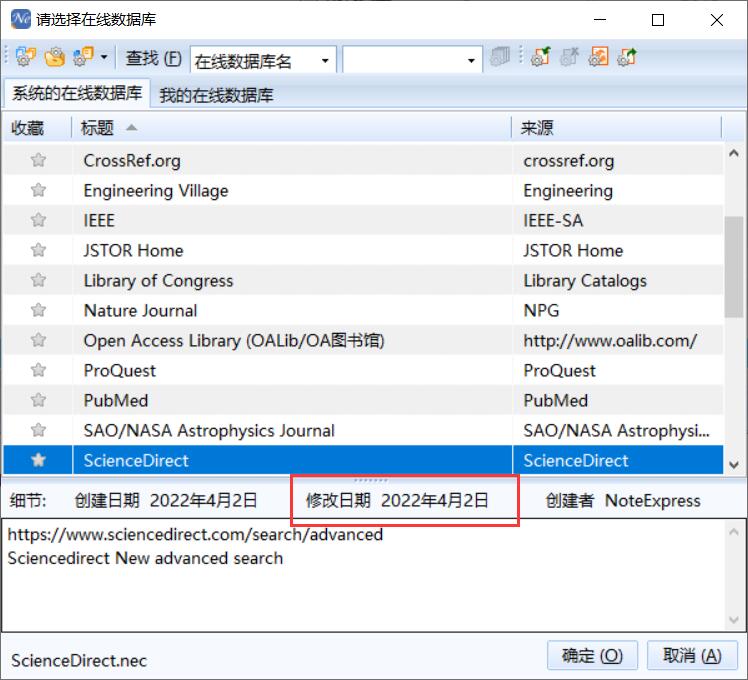Select the JSTOR Home database title
748x680 pixels.
click(133, 251)
